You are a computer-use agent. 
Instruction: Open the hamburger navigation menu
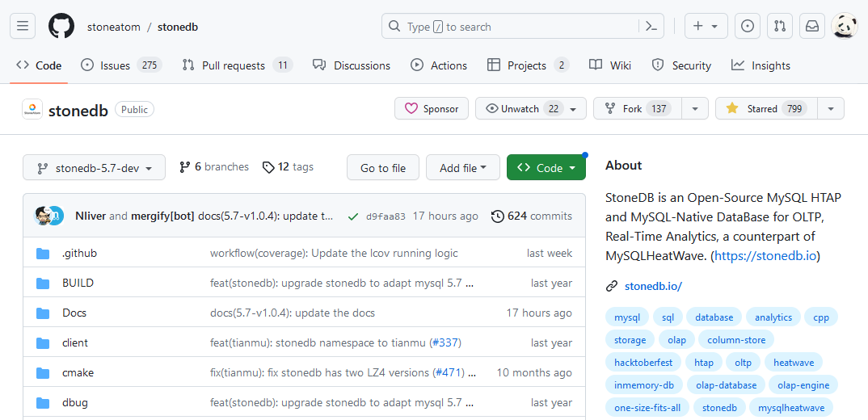tap(23, 26)
